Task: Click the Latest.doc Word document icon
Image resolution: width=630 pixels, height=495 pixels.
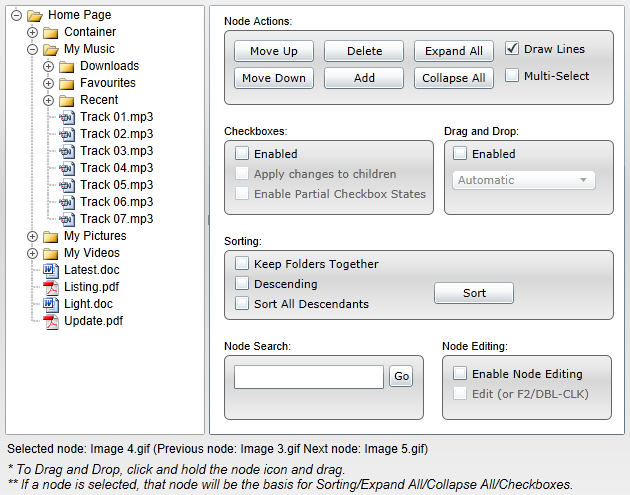Action: pos(51,270)
